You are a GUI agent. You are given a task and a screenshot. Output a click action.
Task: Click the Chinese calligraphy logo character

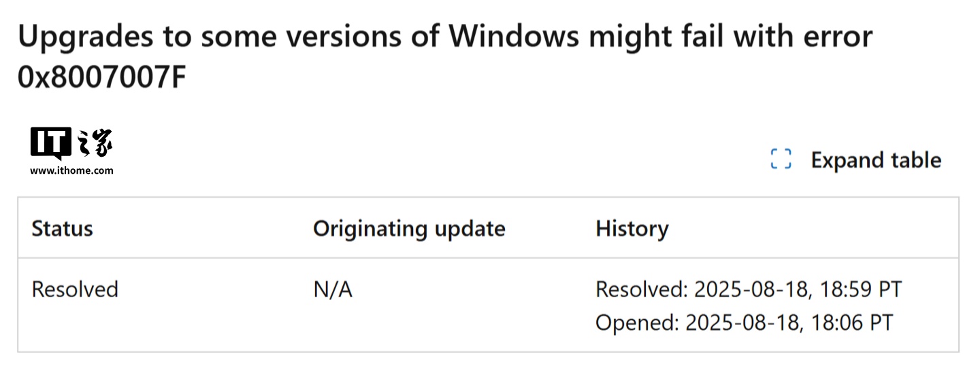click(x=96, y=142)
